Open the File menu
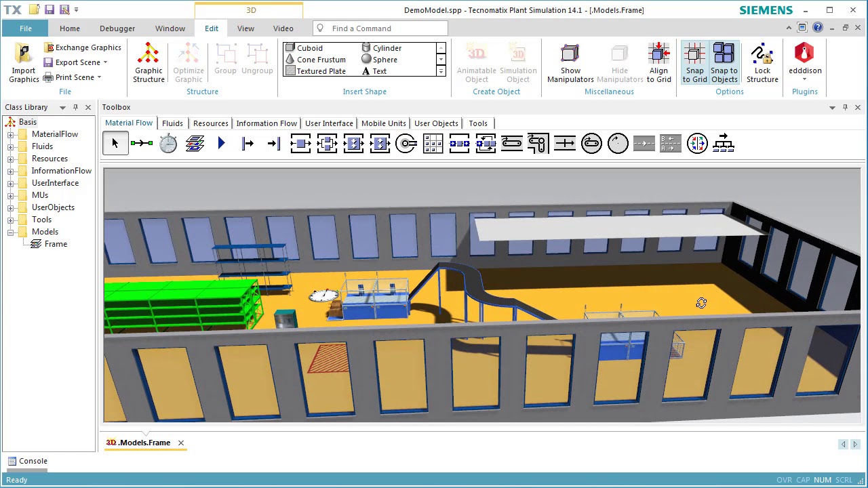The height and width of the screenshot is (488, 868). pyautogui.click(x=25, y=28)
